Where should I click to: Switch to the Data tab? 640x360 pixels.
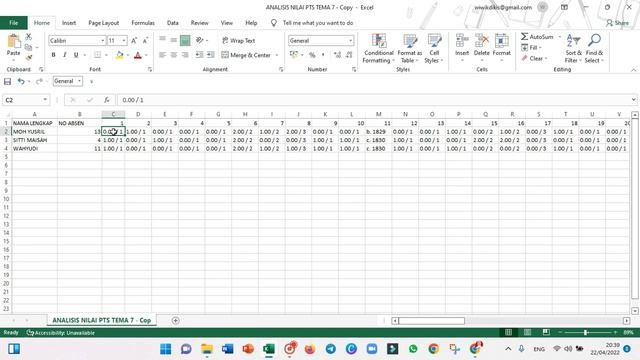pyautogui.click(x=173, y=23)
